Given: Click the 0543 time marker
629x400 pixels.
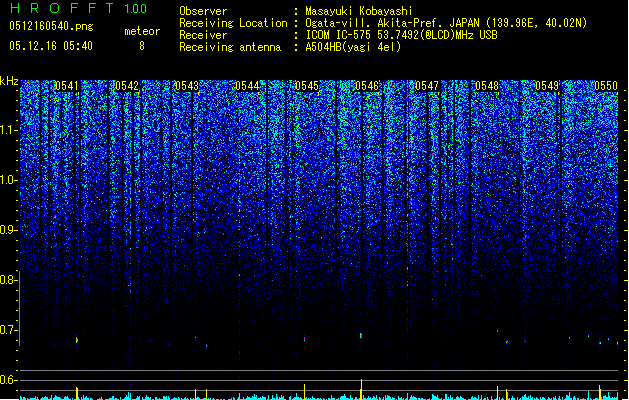Looking at the screenshot, I should pyautogui.click(x=187, y=86).
